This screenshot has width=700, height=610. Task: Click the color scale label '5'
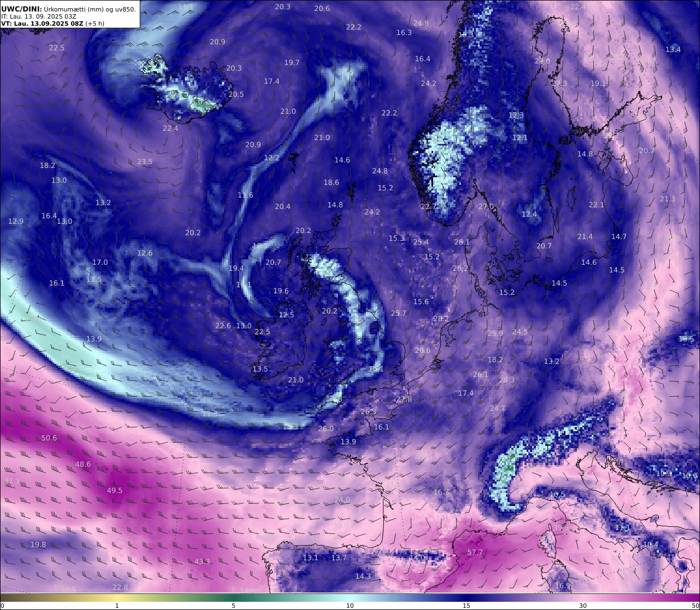click(234, 606)
